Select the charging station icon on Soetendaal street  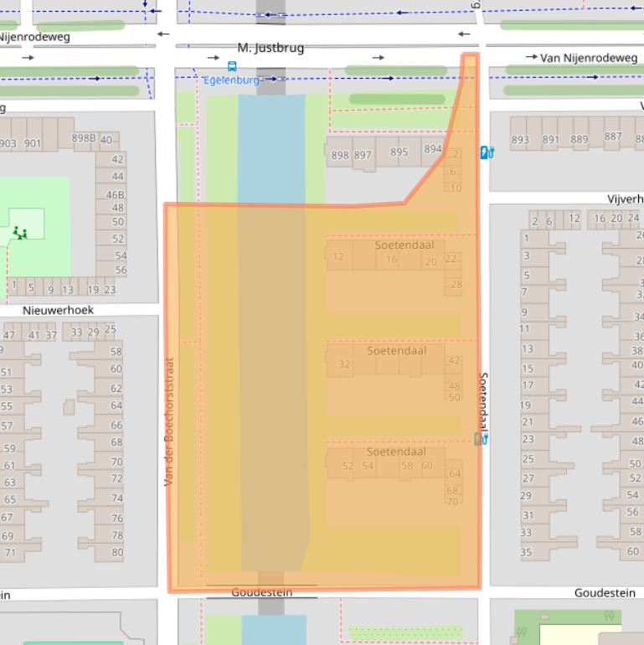487,438
